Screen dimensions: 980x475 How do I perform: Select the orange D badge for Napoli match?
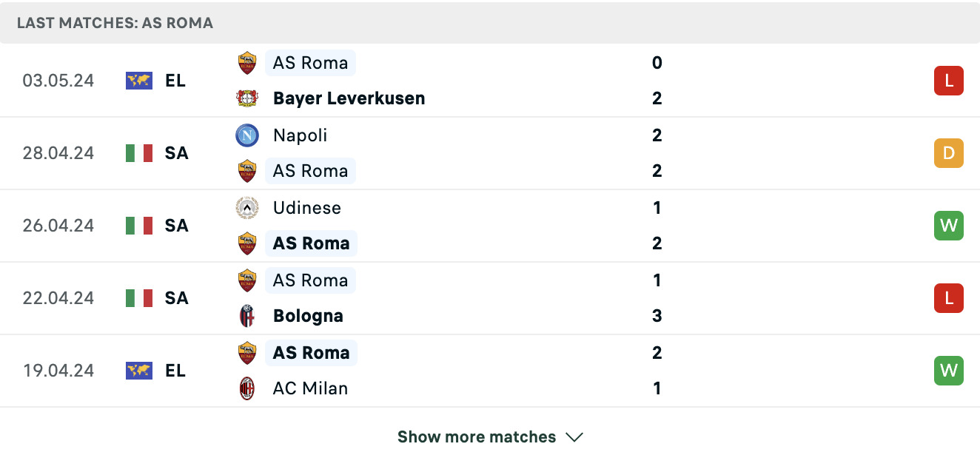point(949,153)
